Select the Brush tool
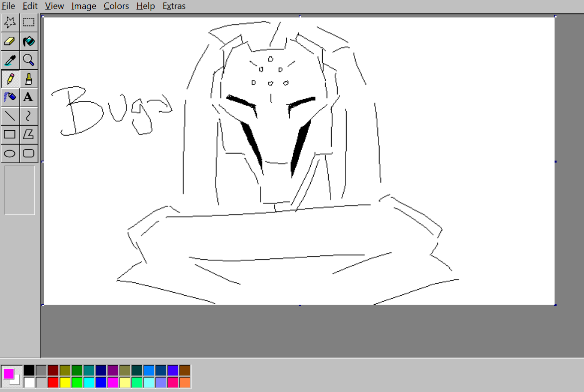Viewport: 584px width, 392px height. point(29,79)
